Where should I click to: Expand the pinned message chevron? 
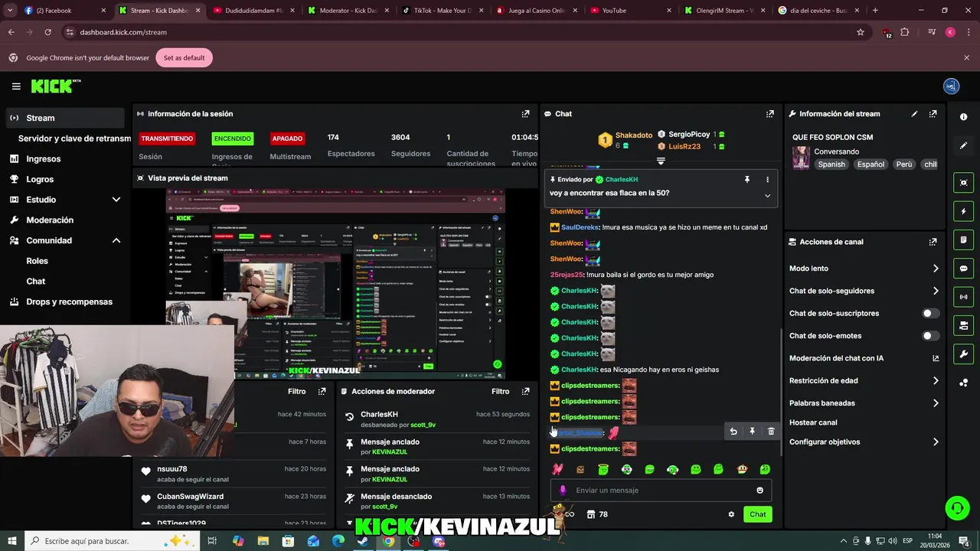pyautogui.click(x=767, y=195)
